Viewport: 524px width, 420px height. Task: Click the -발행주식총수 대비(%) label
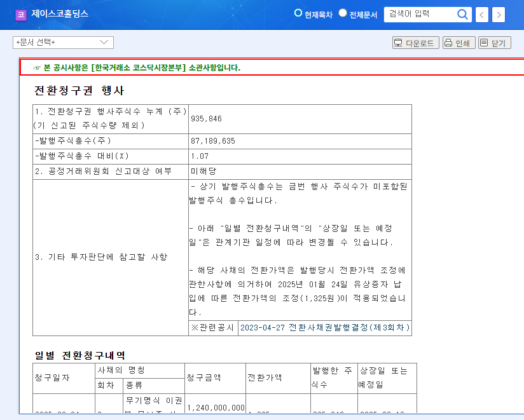[x=81, y=156]
